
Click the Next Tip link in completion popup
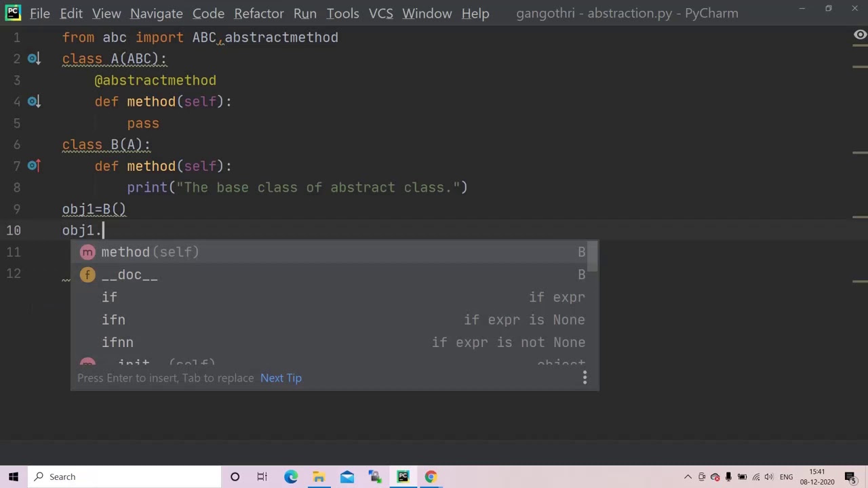281,378
